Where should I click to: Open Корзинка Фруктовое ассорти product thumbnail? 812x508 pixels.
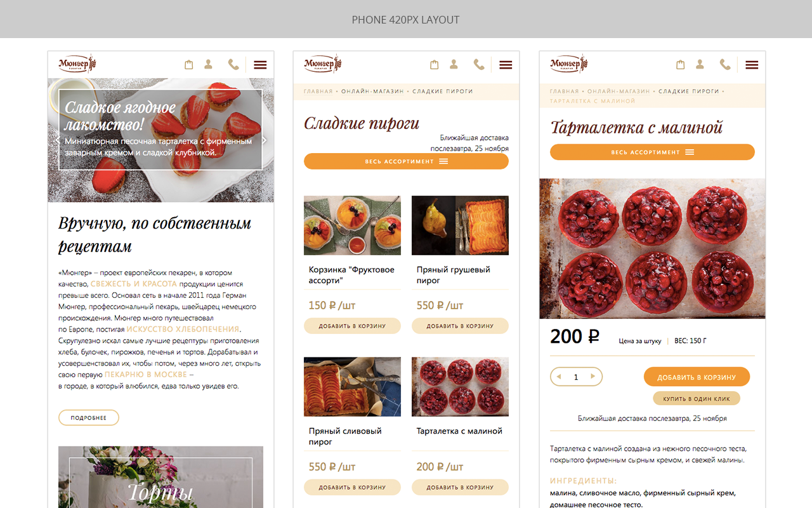[352, 225]
